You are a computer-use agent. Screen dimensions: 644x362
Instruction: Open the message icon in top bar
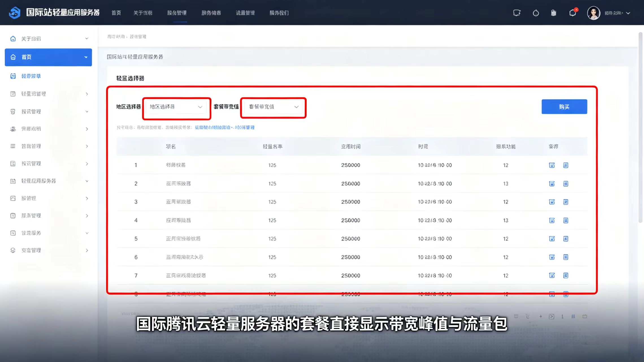pos(517,13)
